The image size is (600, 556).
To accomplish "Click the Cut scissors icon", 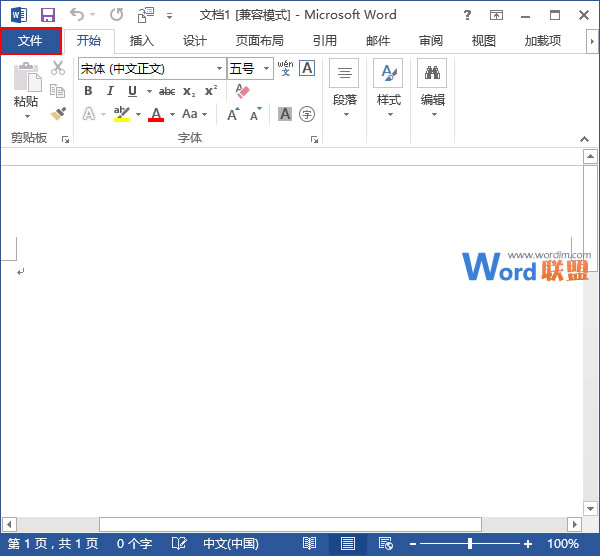I will pos(58,68).
